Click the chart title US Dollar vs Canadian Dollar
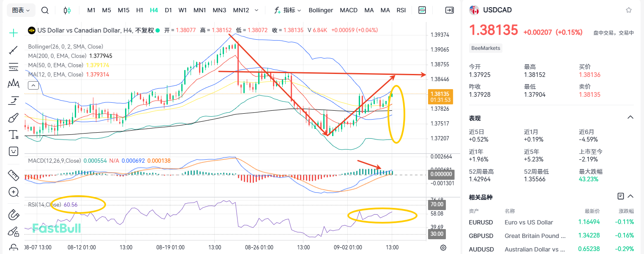This screenshot has width=644, height=254. pyautogui.click(x=79, y=30)
